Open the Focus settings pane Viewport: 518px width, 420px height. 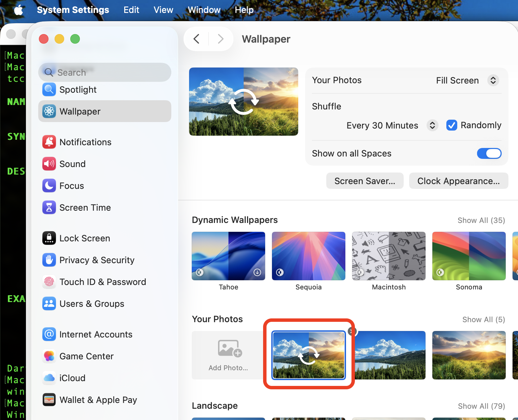(104, 186)
